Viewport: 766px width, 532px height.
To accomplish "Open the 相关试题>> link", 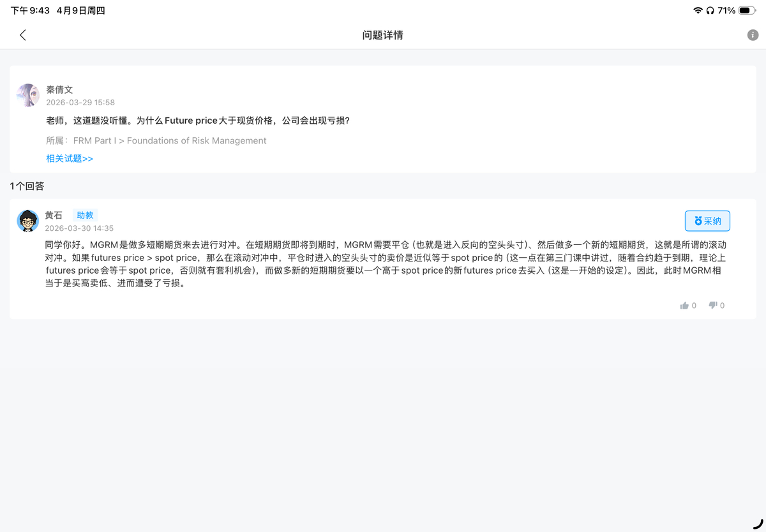I will pos(70,158).
